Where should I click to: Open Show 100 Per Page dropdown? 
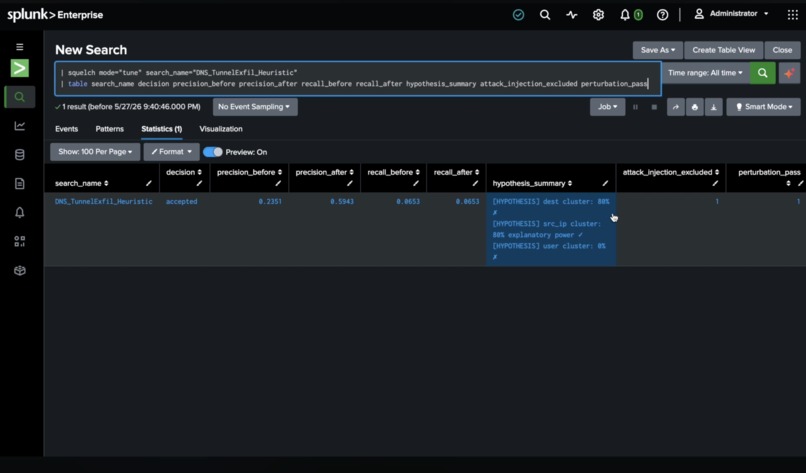point(95,152)
